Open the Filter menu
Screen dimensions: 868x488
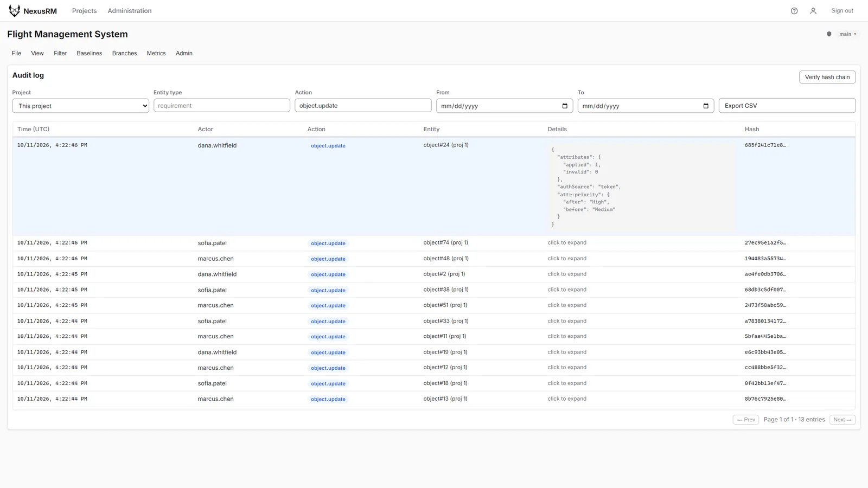(x=60, y=53)
